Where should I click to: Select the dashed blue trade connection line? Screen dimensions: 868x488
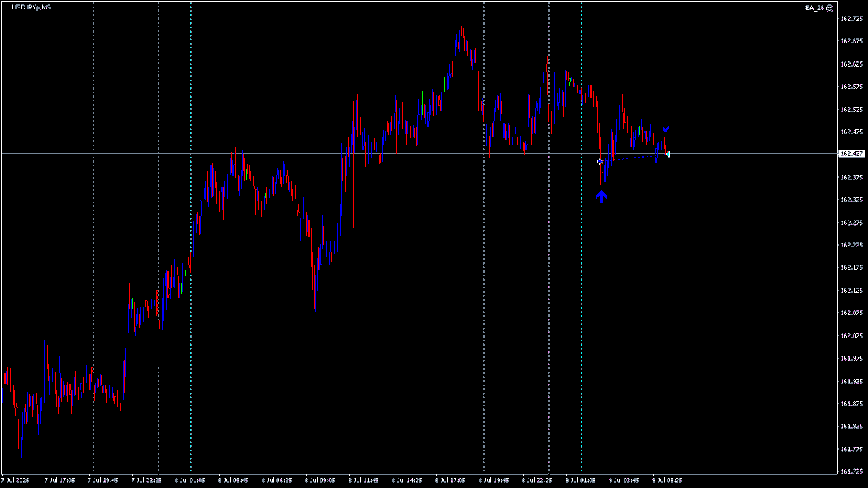[634, 158]
